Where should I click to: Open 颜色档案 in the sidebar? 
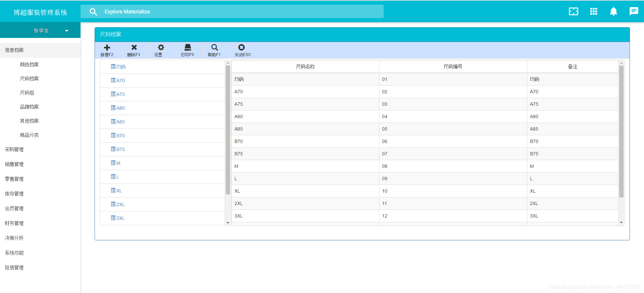tap(29, 64)
